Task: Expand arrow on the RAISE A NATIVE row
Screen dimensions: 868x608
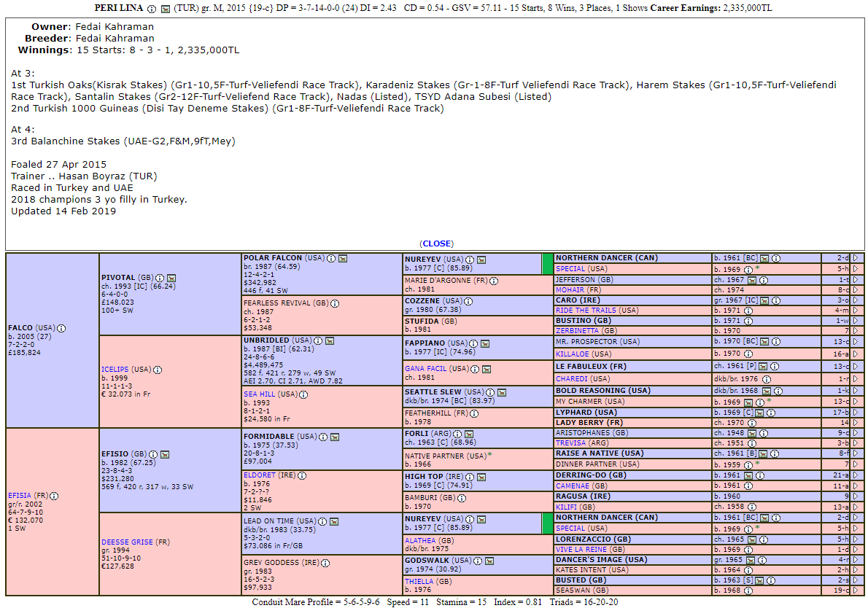Action: [855, 453]
